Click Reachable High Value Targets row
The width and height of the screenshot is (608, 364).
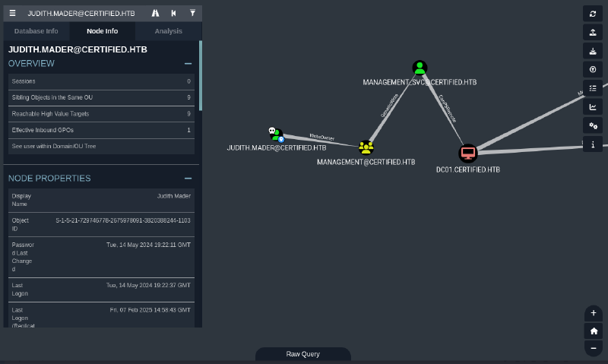coord(100,114)
